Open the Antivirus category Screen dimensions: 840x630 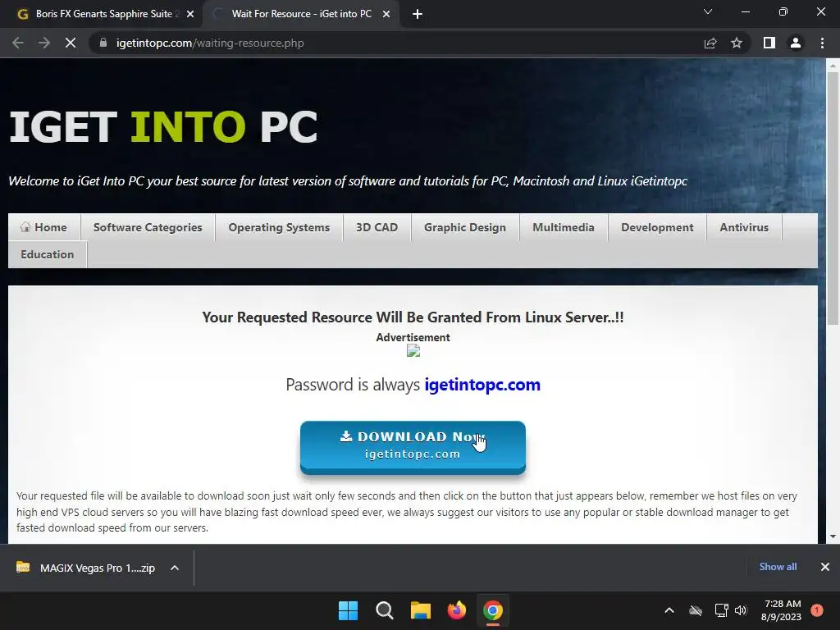click(744, 227)
